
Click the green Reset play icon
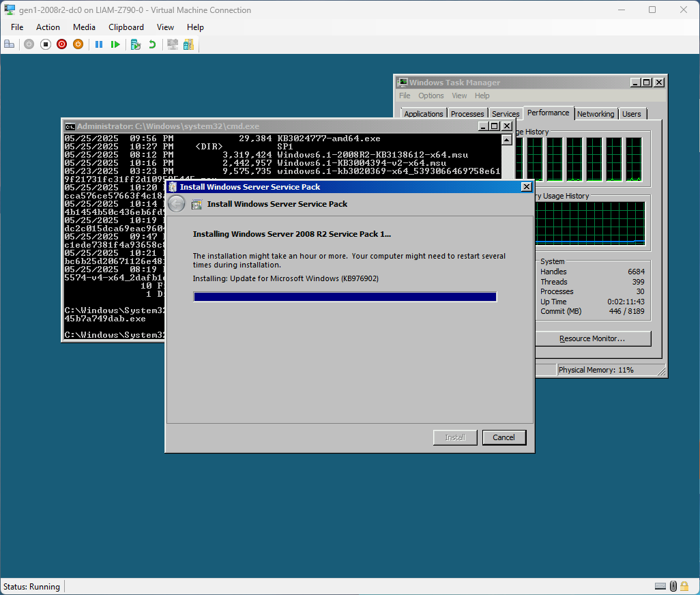point(115,44)
